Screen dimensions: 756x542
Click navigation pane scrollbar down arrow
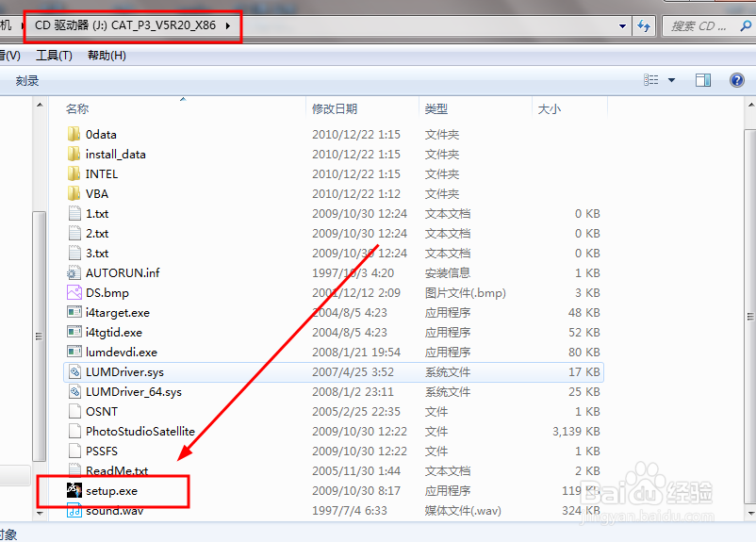pos(40,513)
